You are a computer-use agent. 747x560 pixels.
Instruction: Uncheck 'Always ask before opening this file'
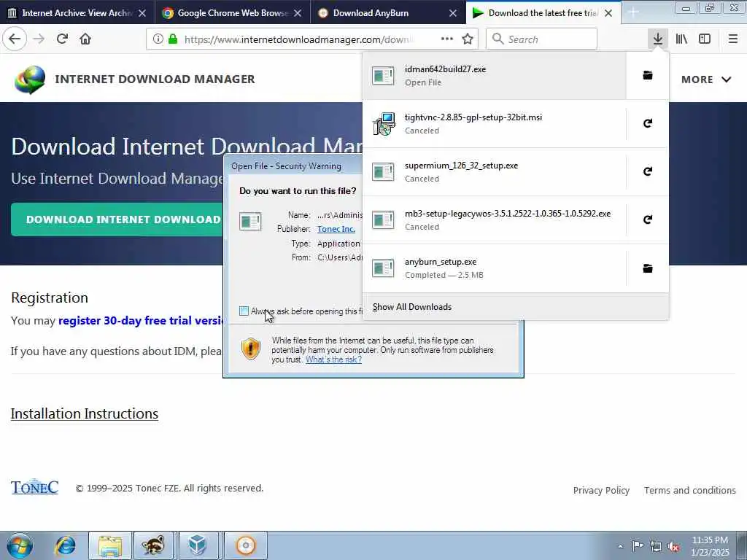[244, 311]
